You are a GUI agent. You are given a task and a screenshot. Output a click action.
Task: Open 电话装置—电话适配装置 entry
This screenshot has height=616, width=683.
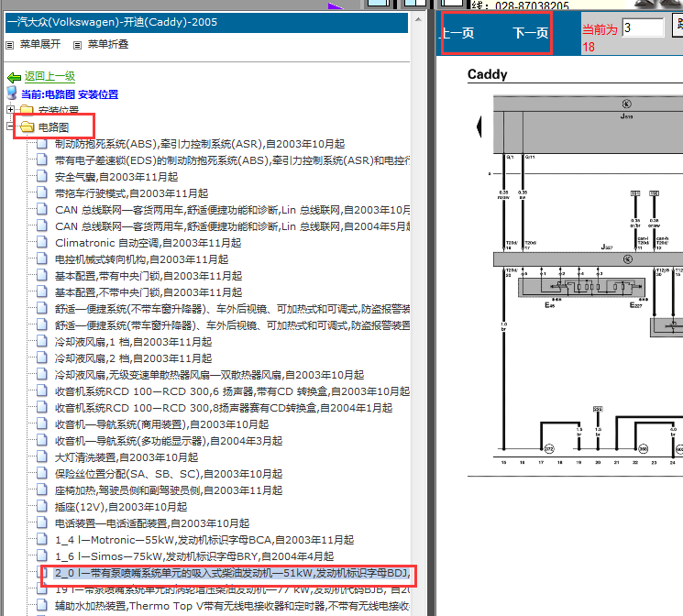pyautogui.click(x=152, y=523)
